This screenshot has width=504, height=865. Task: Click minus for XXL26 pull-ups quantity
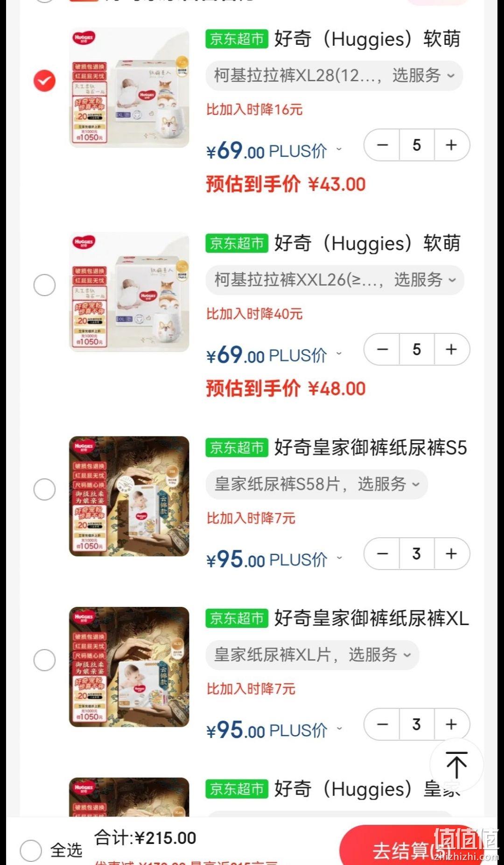click(382, 349)
